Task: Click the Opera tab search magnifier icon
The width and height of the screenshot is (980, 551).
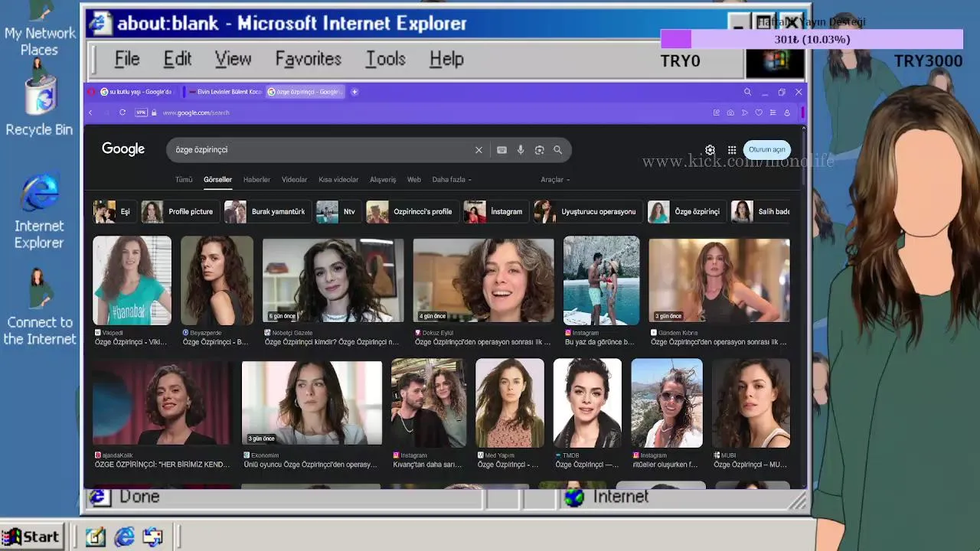Action: [747, 92]
